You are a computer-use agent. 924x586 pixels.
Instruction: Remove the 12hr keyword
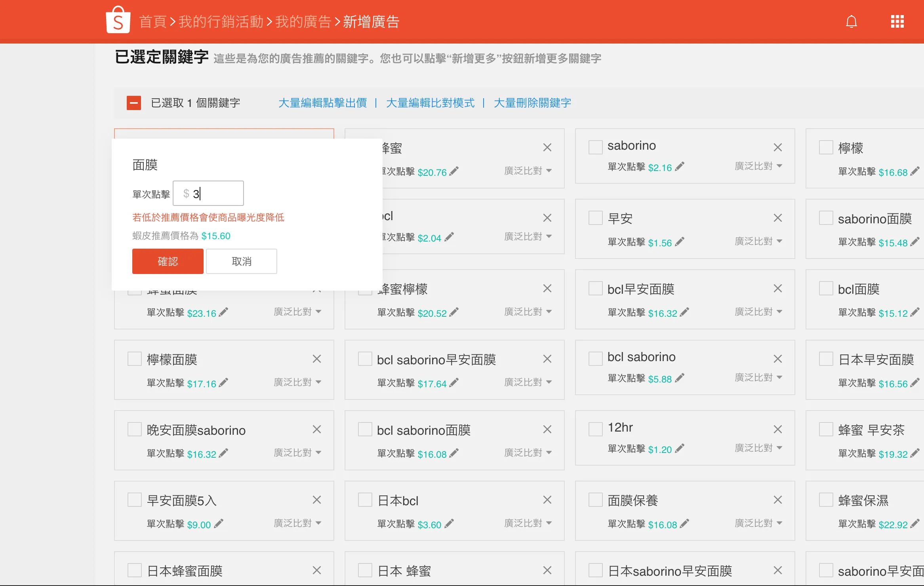[777, 430]
